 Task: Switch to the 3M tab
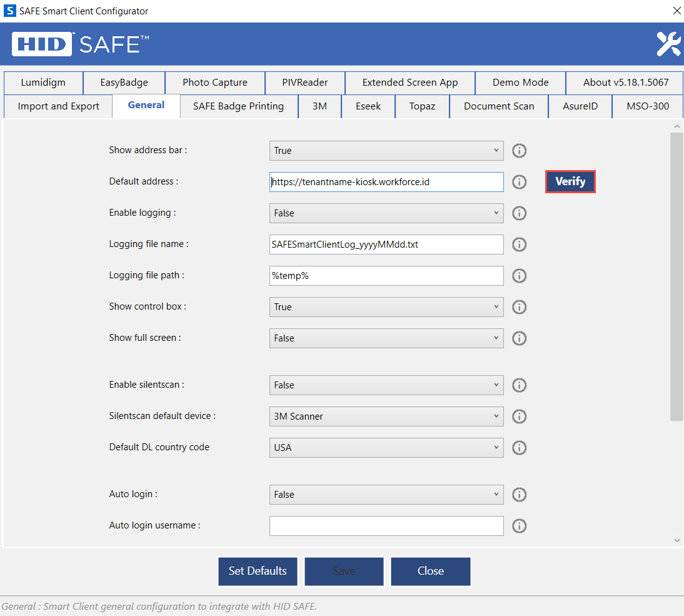(319, 106)
